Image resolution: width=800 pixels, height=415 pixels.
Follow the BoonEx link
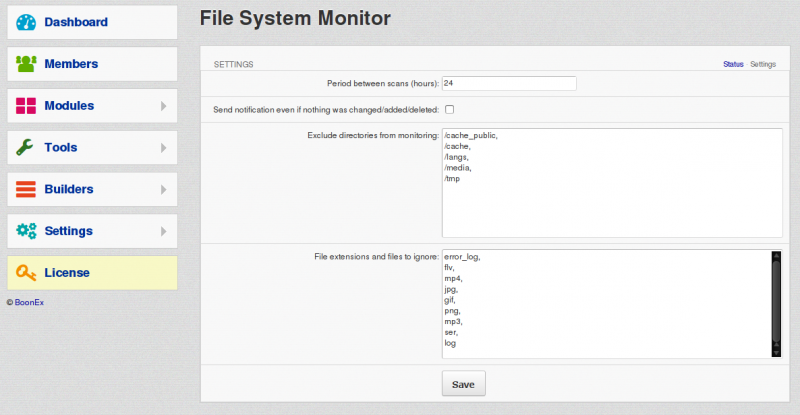(x=29, y=302)
